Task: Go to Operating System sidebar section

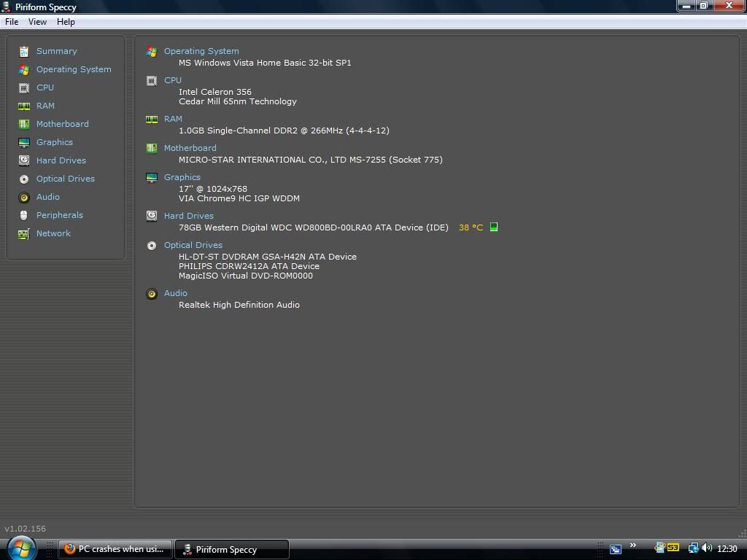Action: click(x=74, y=69)
